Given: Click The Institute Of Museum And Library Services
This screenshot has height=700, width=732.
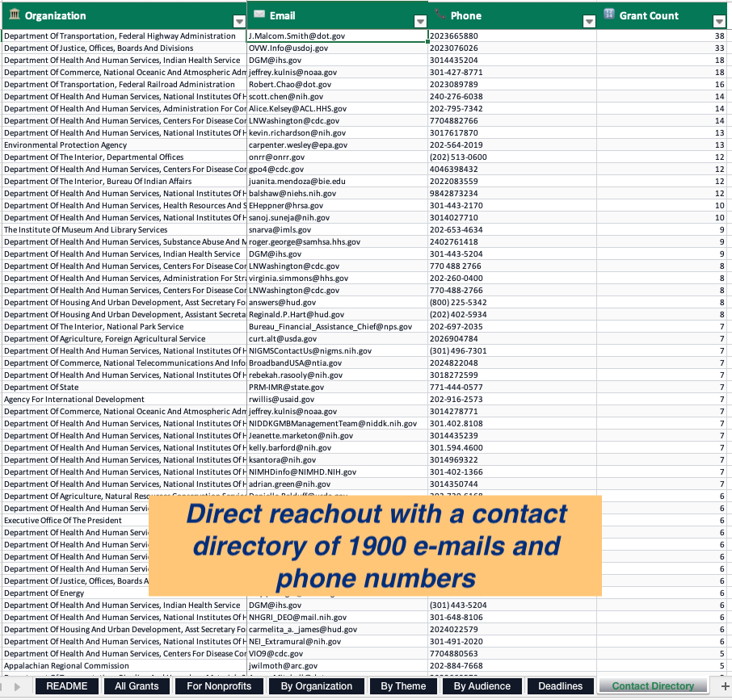Looking at the screenshot, I should (124, 230).
